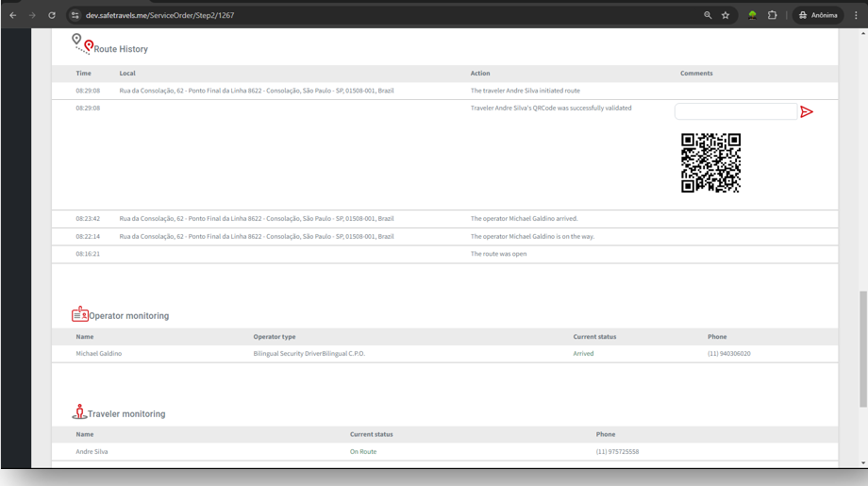The height and width of the screenshot is (486, 868).
Task: Select operator name Michael Galdino
Action: tap(99, 354)
